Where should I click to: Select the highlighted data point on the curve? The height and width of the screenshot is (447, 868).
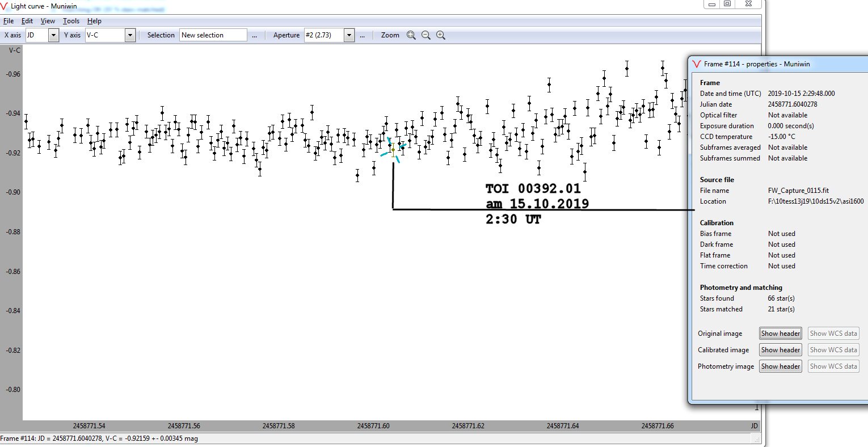(393, 150)
